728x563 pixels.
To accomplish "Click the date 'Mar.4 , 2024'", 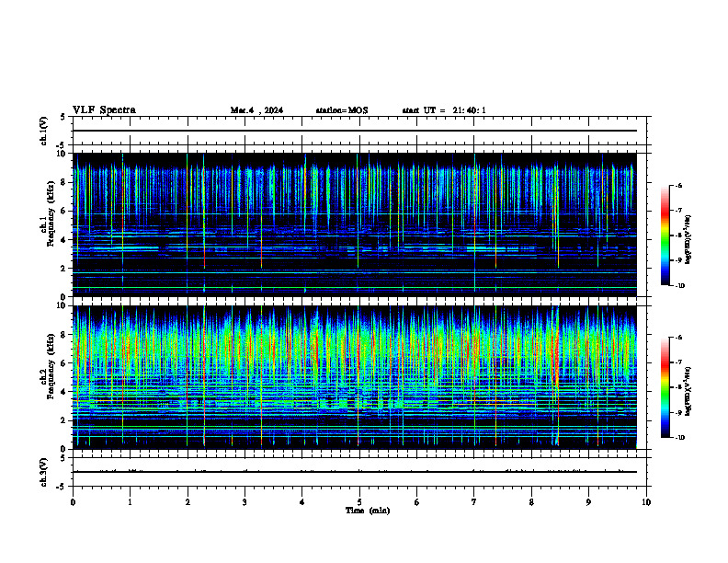I will coord(256,110).
